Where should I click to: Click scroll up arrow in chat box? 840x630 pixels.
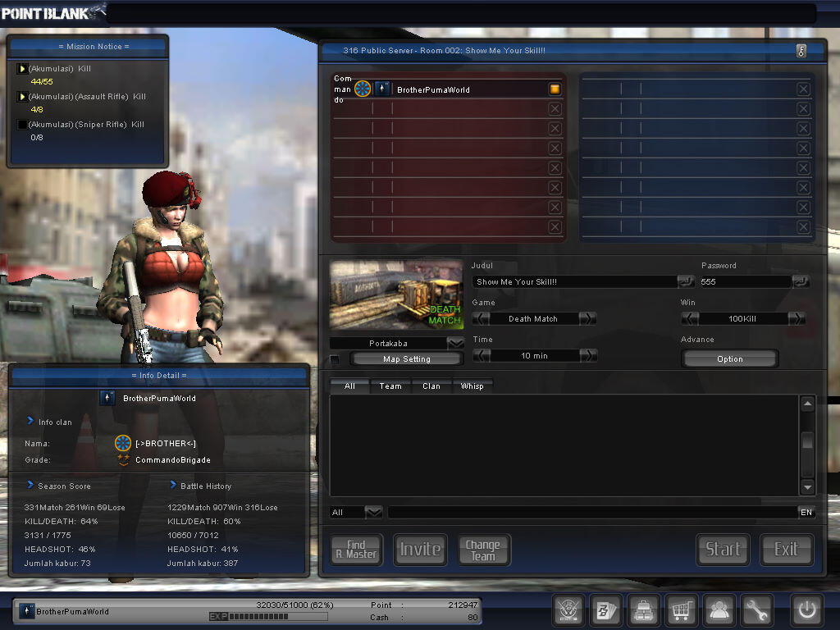click(807, 404)
